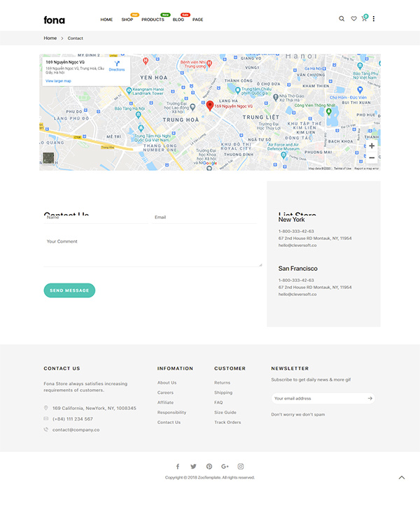Click the map Directions icon
This screenshot has width=420, height=508.
tap(117, 64)
